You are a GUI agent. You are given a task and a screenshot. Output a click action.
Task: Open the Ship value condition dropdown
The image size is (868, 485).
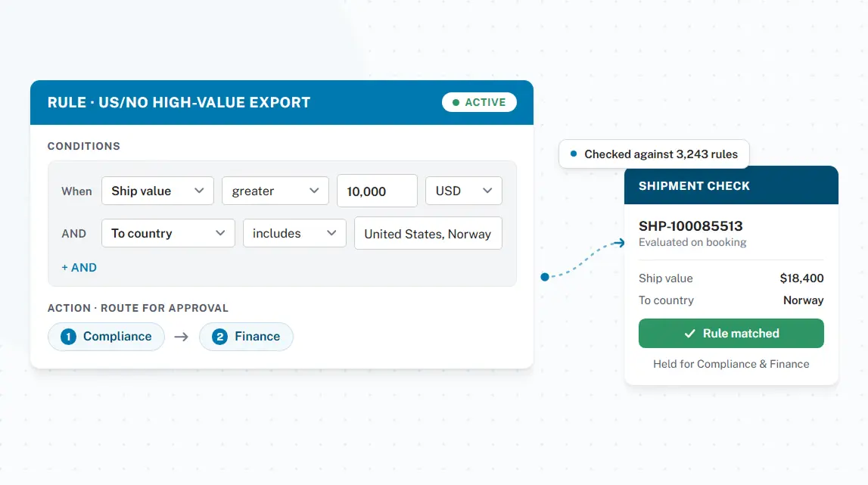(157, 191)
